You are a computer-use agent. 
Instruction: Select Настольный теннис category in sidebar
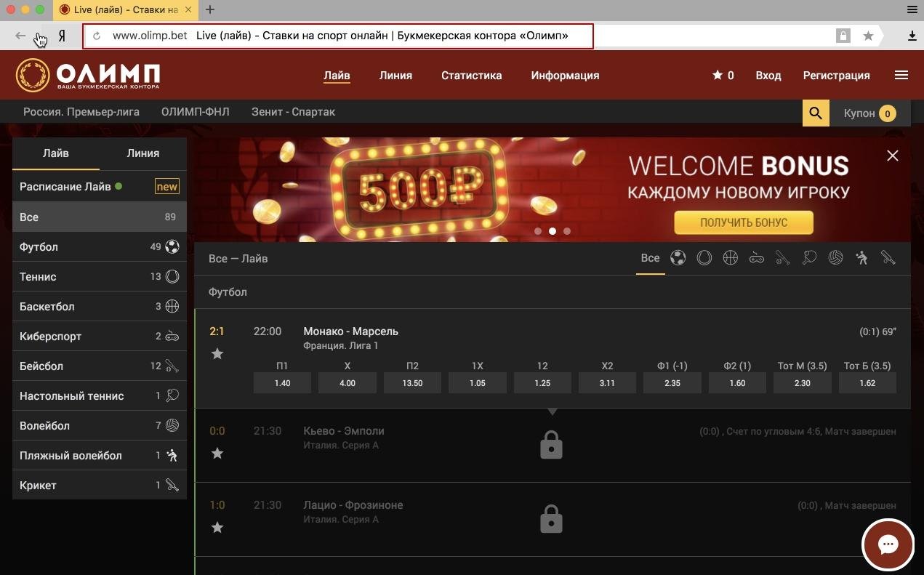[100, 395]
